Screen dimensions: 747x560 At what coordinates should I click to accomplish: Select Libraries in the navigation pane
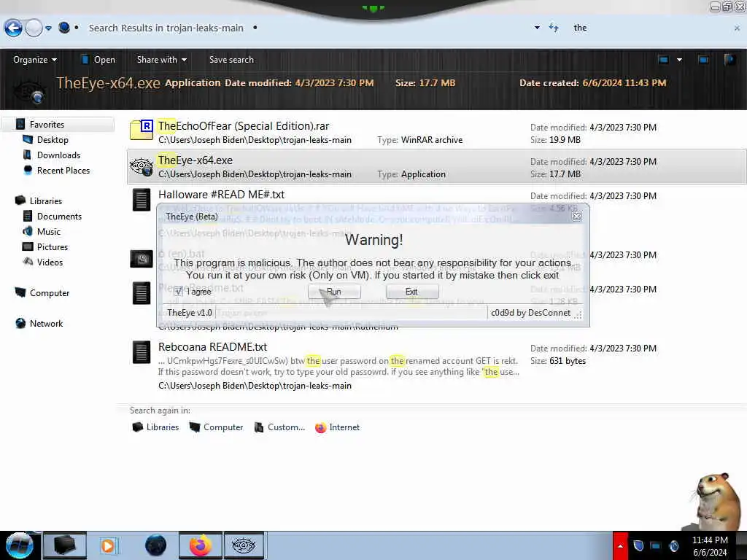click(x=46, y=201)
